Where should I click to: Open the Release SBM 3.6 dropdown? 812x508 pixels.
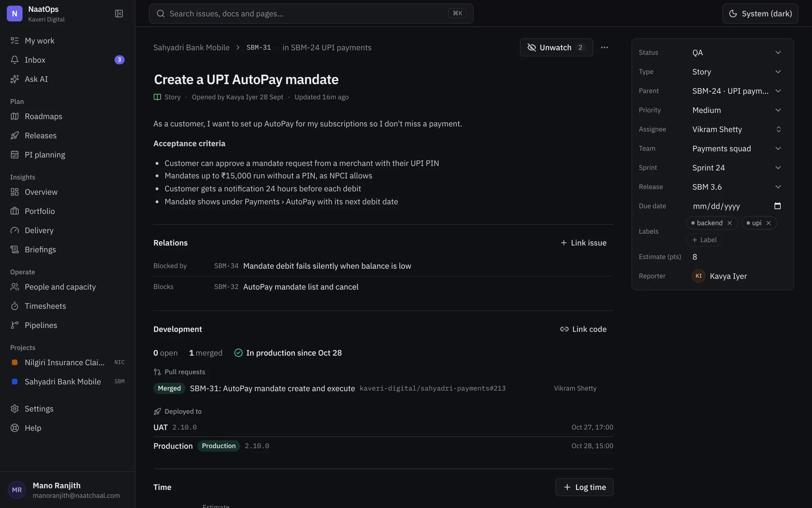pos(737,187)
